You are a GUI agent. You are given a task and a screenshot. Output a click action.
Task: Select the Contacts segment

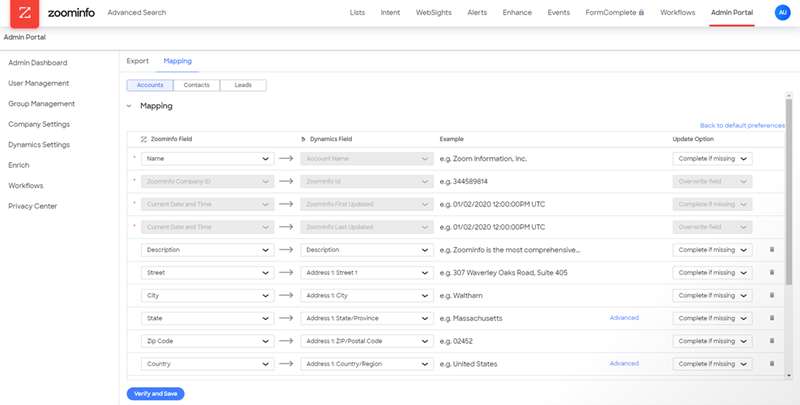[196, 85]
